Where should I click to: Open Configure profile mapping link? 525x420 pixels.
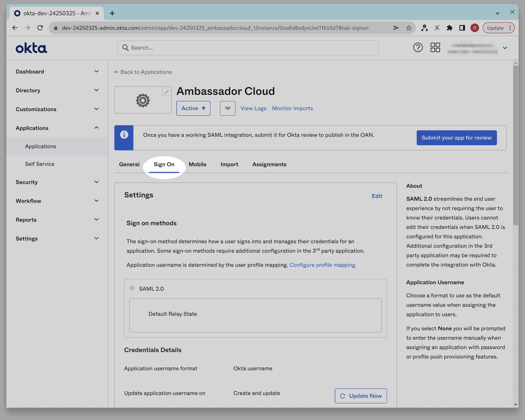(x=322, y=265)
